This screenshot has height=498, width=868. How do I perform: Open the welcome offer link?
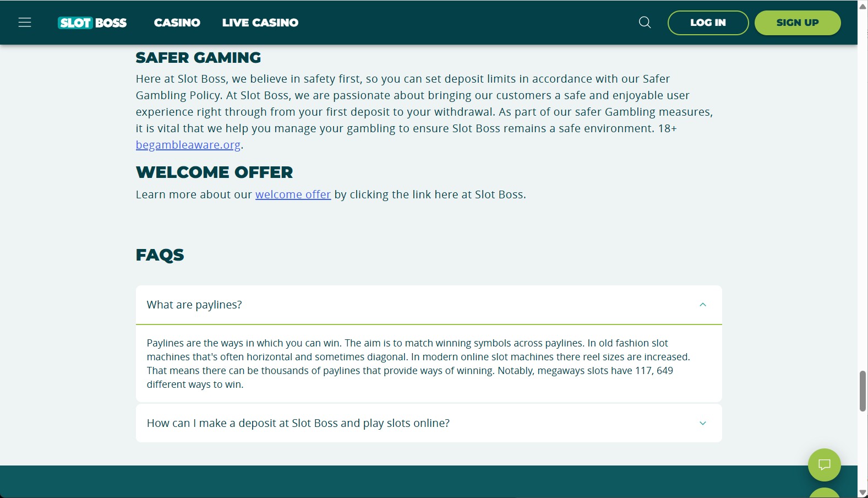coord(293,194)
